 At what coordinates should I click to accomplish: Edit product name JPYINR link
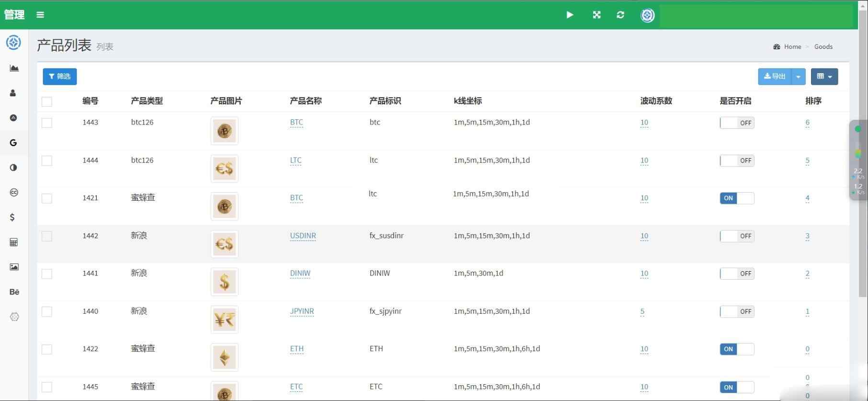(302, 311)
